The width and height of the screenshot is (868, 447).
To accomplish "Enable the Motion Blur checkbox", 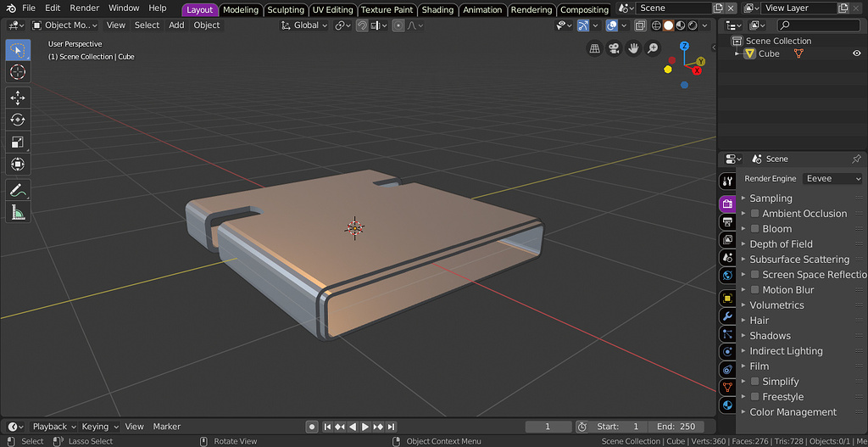I will pyautogui.click(x=754, y=290).
